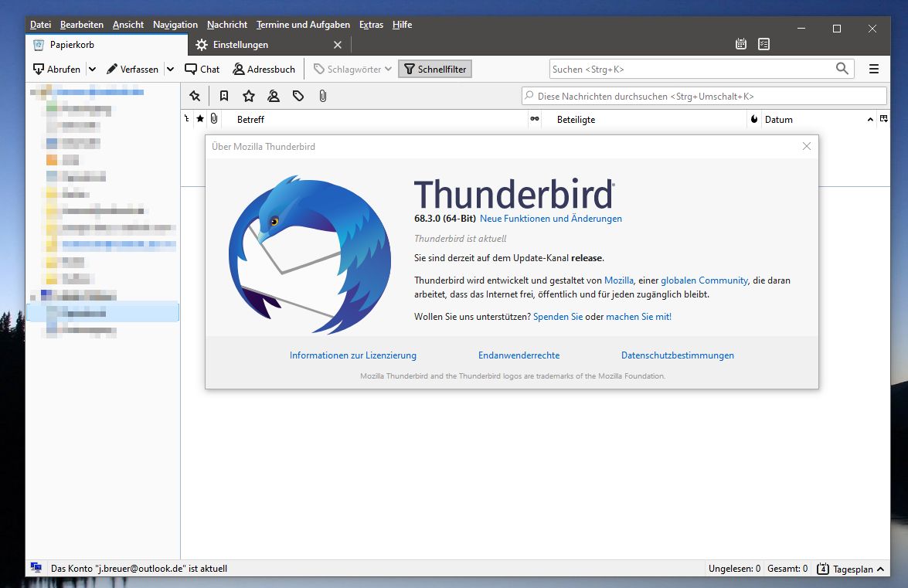This screenshot has width=908, height=588.
Task: Click the Diese Nachrichten durchsuchen filter field
Action: click(703, 96)
